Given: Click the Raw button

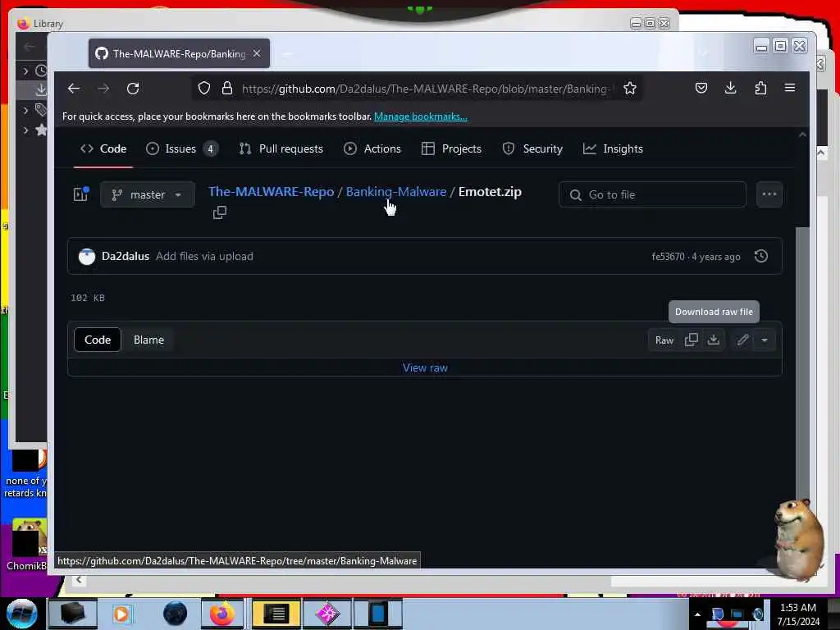Looking at the screenshot, I should click(x=664, y=340).
